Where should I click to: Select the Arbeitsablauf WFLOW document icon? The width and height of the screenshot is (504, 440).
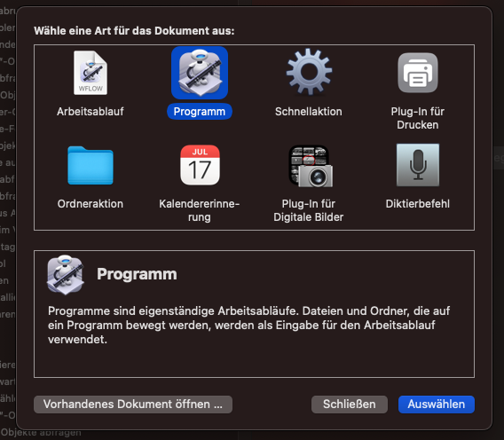click(x=91, y=73)
